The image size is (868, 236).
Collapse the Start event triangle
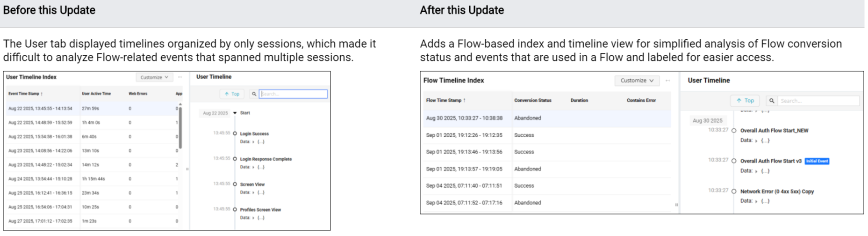pyautogui.click(x=235, y=113)
